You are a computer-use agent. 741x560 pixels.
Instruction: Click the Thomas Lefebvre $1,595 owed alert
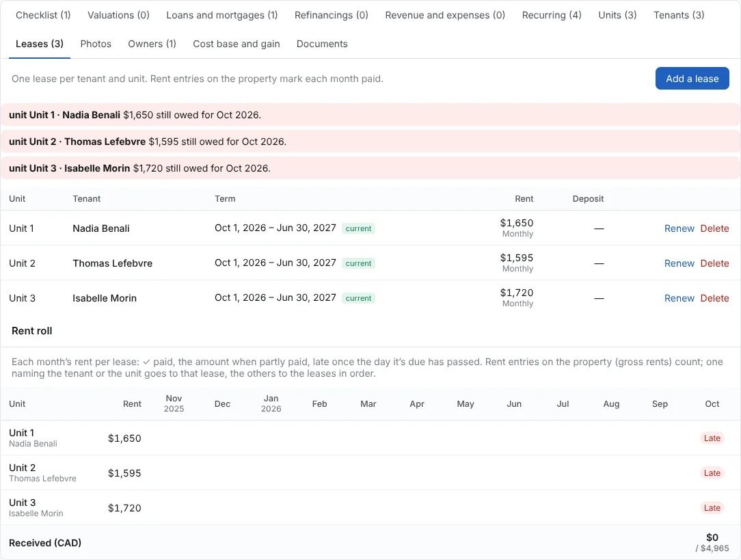click(x=370, y=142)
